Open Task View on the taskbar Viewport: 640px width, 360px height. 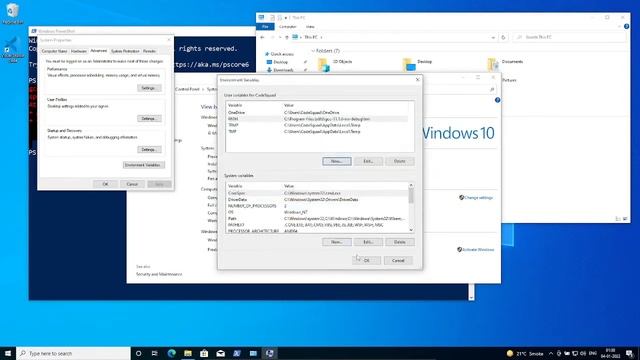tap(155, 353)
